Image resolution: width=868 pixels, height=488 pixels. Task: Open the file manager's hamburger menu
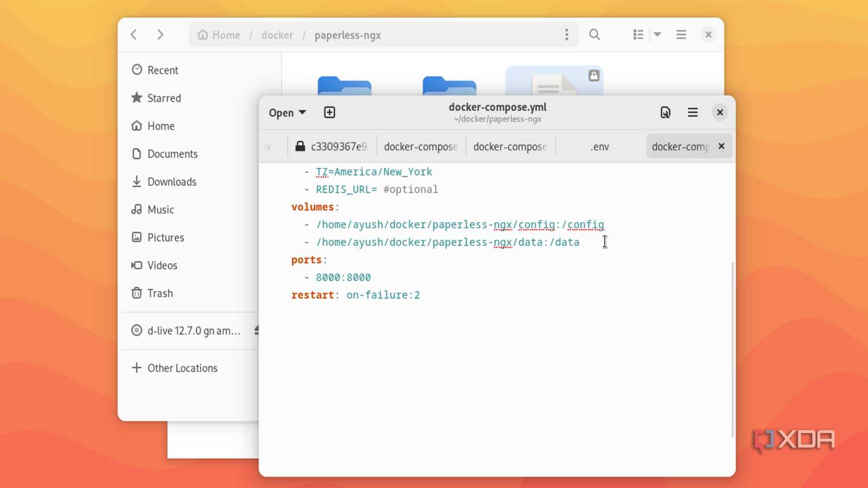coord(681,35)
